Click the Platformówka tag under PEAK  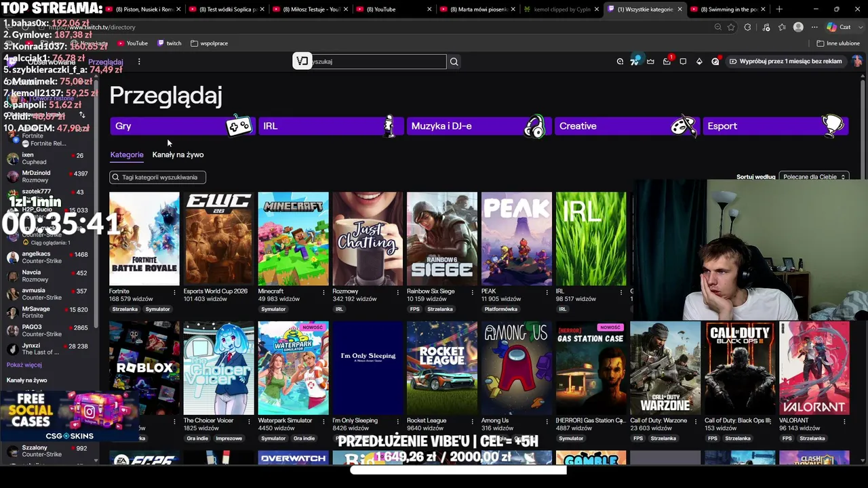coord(501,309)
